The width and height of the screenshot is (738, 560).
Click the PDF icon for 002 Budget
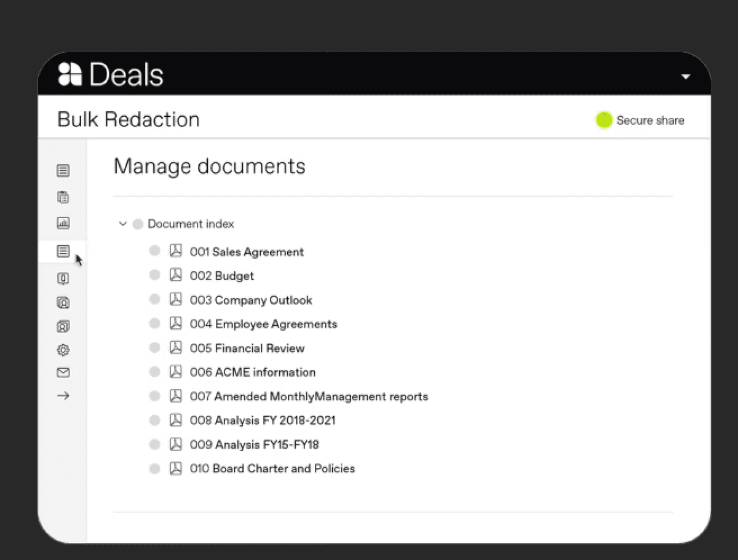(x=176, y=275)
